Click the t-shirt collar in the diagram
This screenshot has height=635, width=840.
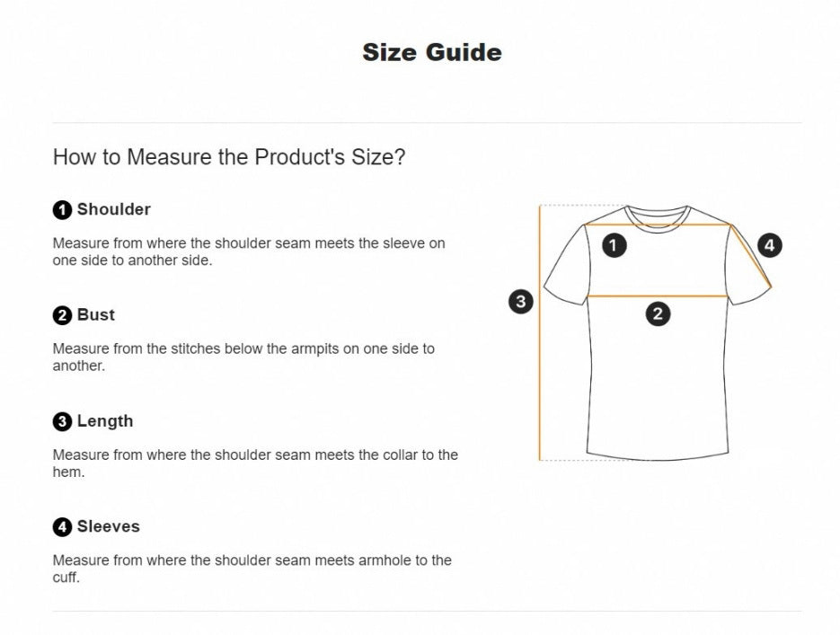658,216
